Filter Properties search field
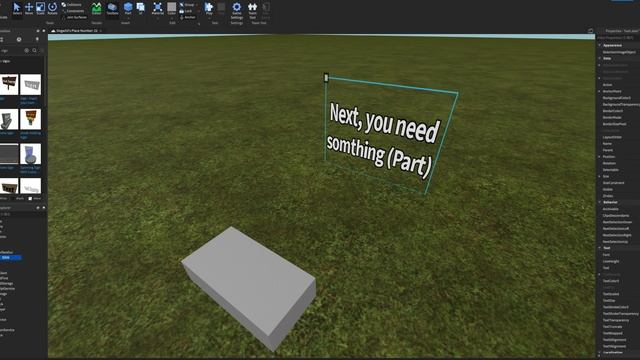Image resolution: width=640 pixels, height=360 pixels. [619, 38]
